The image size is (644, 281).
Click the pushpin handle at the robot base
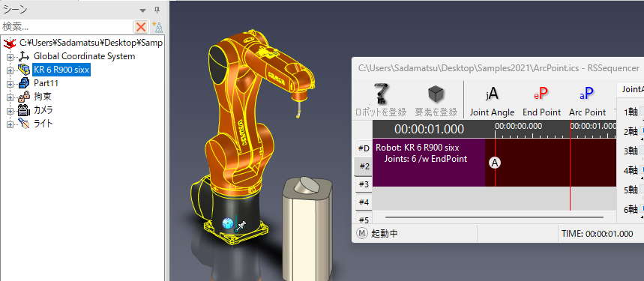(x=241, y=226)
